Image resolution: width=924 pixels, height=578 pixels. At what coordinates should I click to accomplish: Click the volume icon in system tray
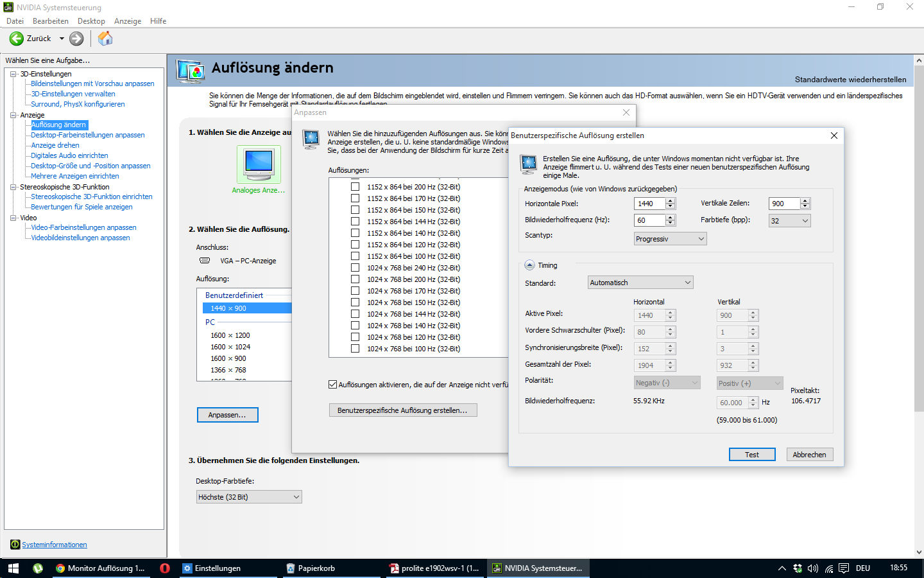(x=813, y=568)
